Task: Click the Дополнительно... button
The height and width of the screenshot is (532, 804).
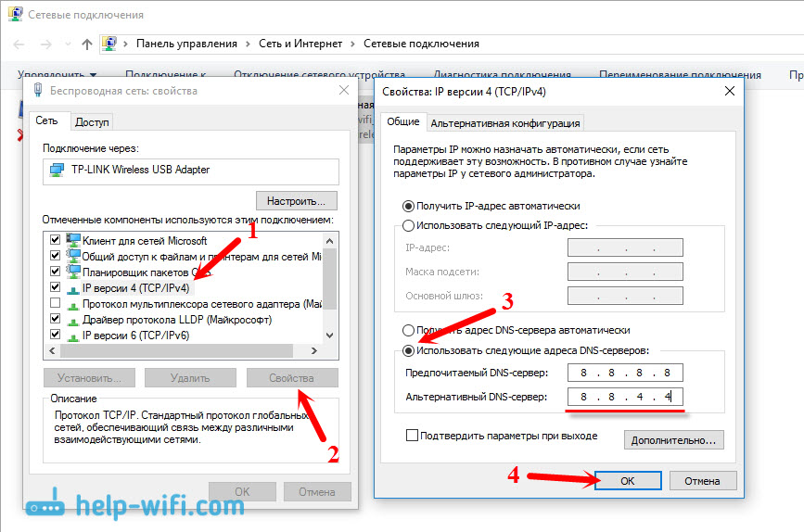Action: [673, 440]
